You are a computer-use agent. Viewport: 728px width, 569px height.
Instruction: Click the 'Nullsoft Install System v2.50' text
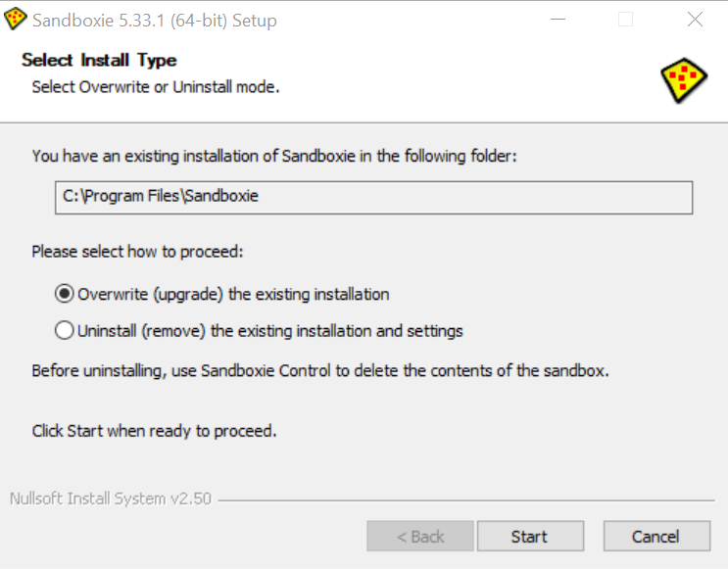pos(111,498)
